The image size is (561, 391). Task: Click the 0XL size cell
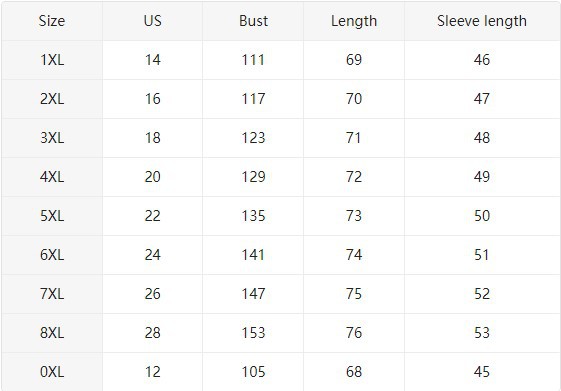tap(52, 372)
